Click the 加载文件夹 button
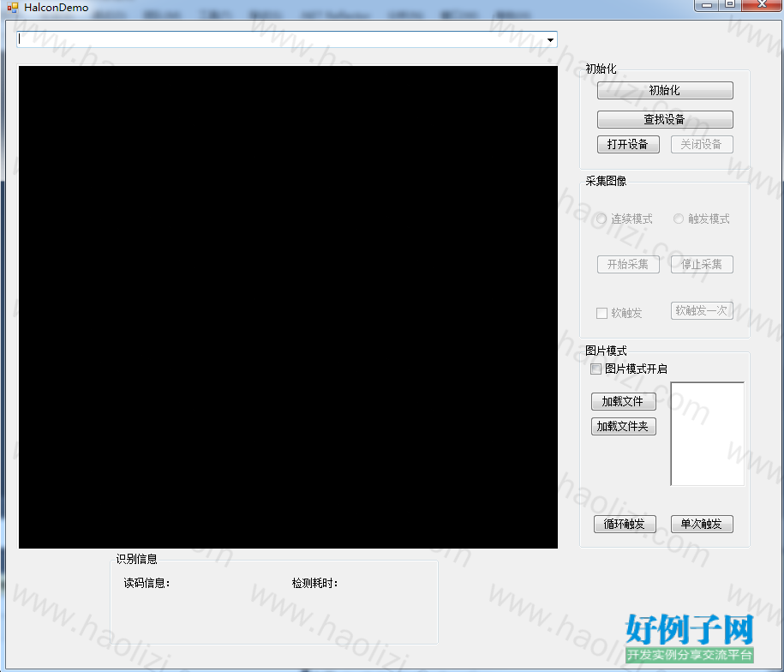This screenshot has width=784, height=672. (x=624, y=427)
